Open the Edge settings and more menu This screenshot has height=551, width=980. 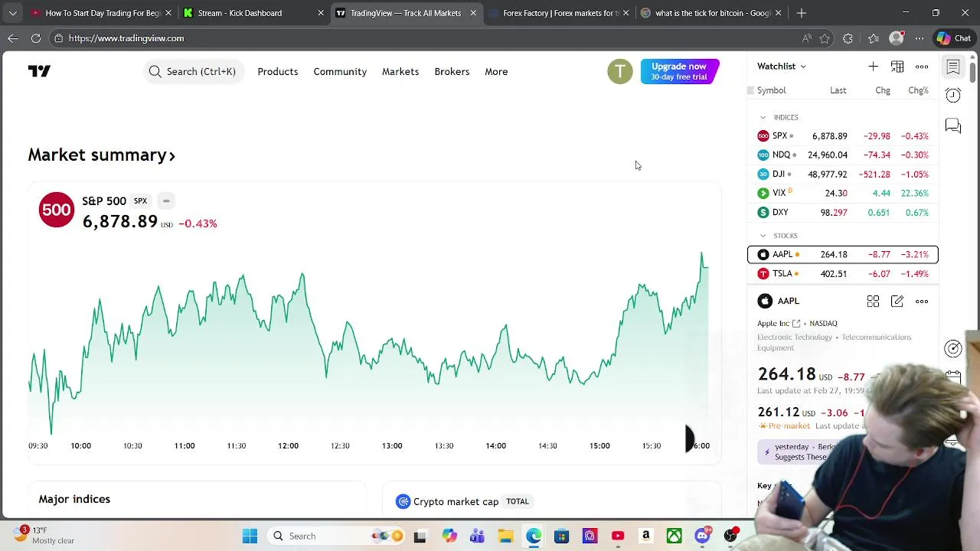(x=920, y=38)
